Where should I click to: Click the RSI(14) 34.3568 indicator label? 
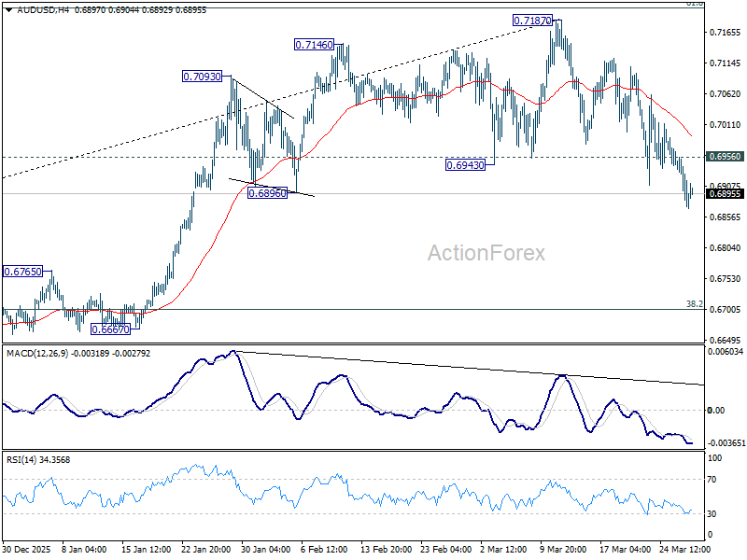coord(38,460)
